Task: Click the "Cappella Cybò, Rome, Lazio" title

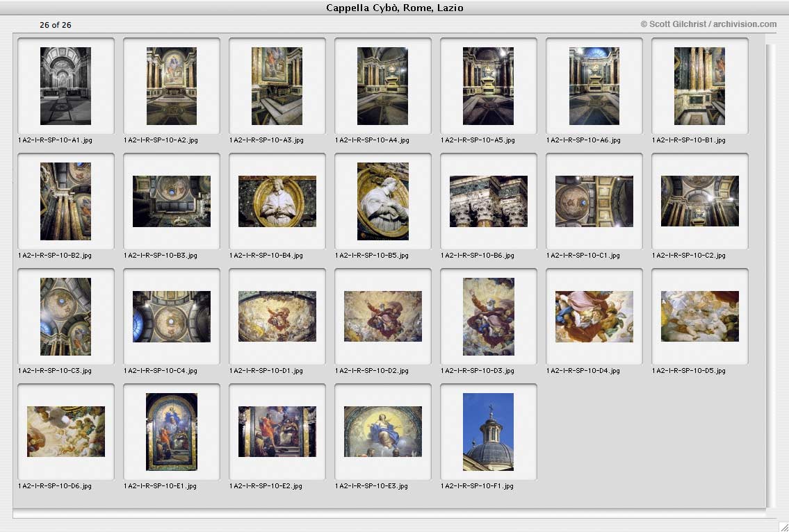Action: coord(395,8)
